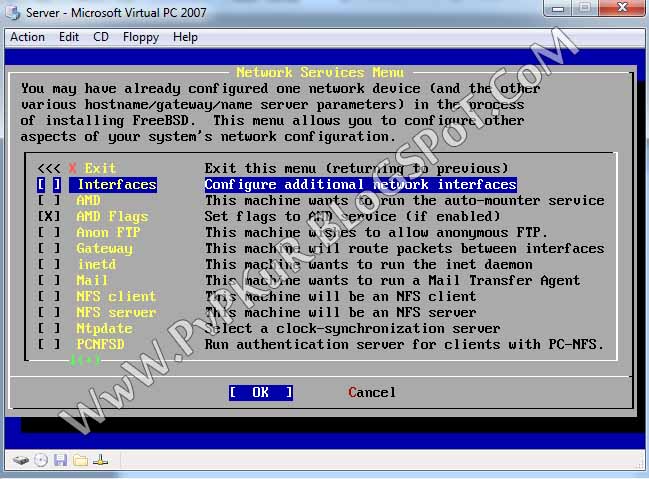Select the PCNFSD entry label
The image size is (649, 479).
(100, 344)
